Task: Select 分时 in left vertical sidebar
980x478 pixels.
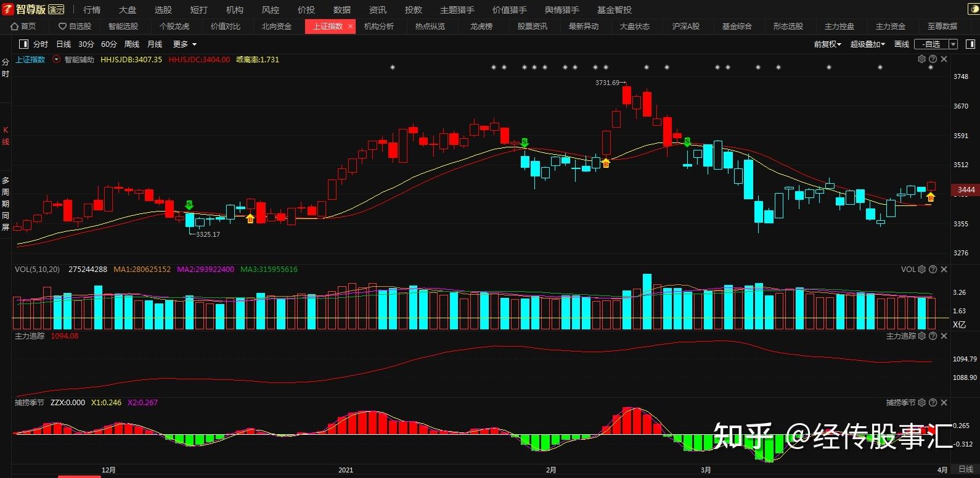Action: point(6,68)
